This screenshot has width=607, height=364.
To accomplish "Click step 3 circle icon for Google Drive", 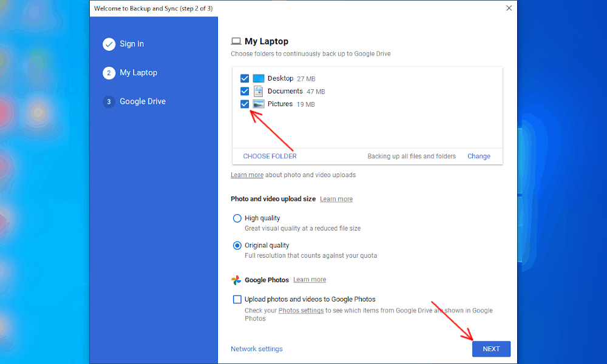I will tap(109, 102).
